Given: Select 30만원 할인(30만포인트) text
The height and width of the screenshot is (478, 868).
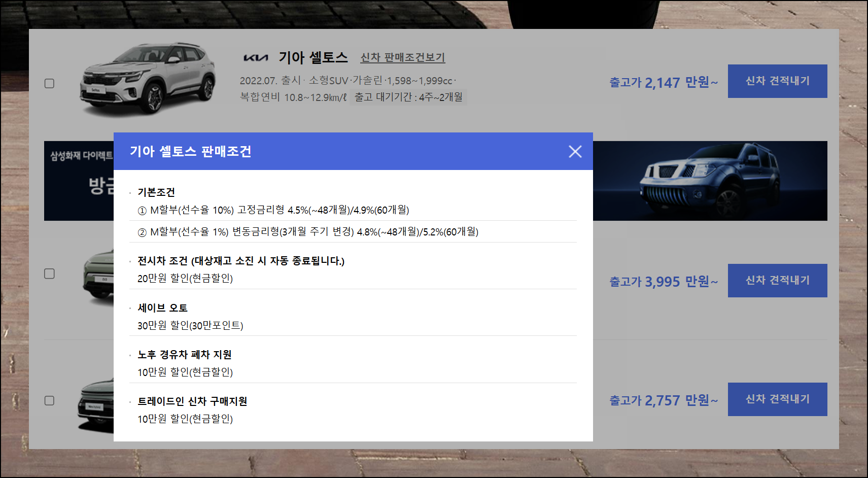Looking at the screenshot, I should (190, 326).
